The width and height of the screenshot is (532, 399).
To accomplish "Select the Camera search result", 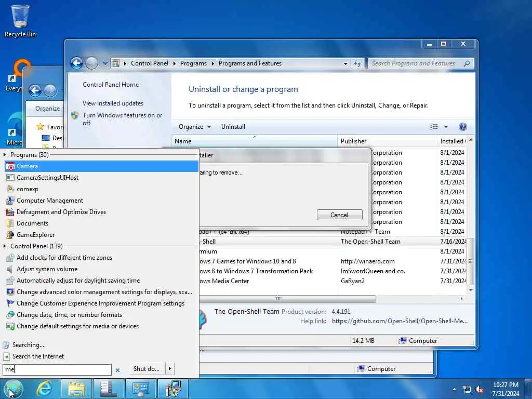I will [101, 166].
